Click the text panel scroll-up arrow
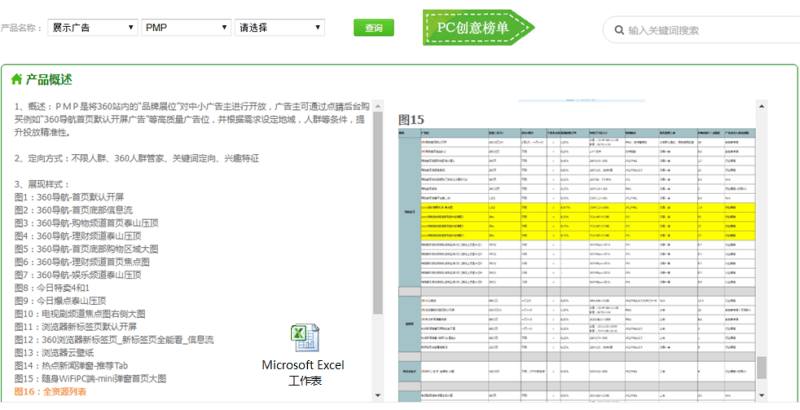 tap(377, 104)
